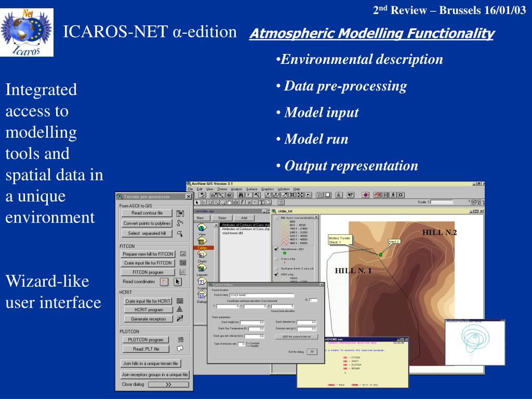The width and height of the screenshot is (532, 399).
Task: Select the Scripts icon in project window
Action: click(x=202, y=281)
